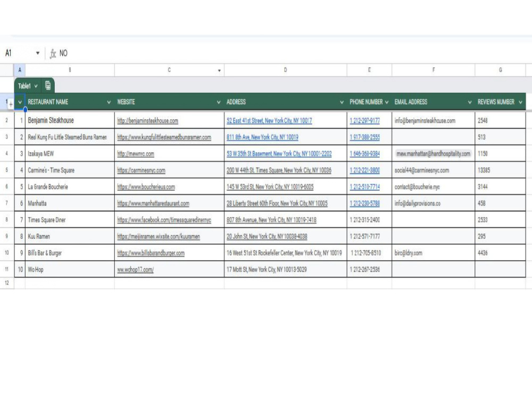Screen dimensions: 532x399
Task: Open the ADDRESS column filter dropdown
Action: point(342,102)
